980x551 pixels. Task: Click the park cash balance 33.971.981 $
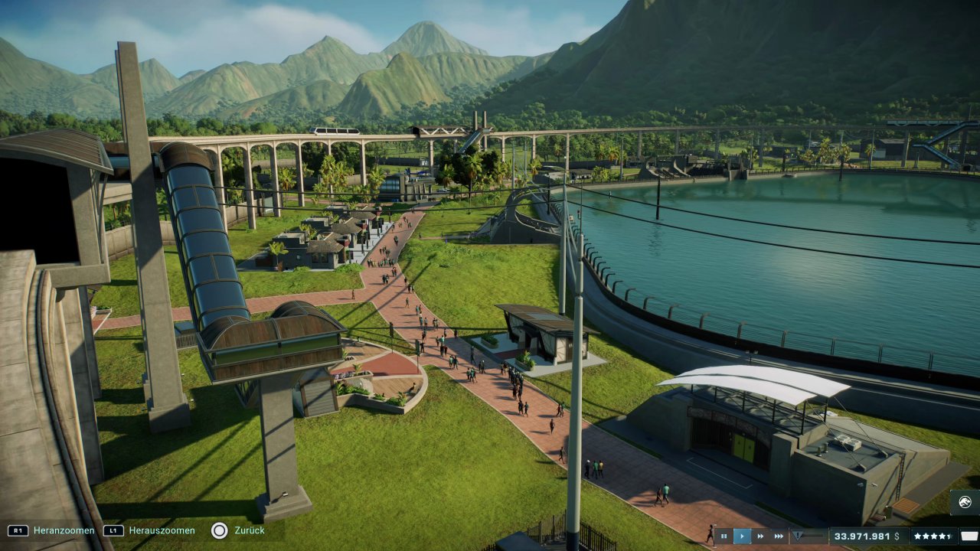[869, 536]
